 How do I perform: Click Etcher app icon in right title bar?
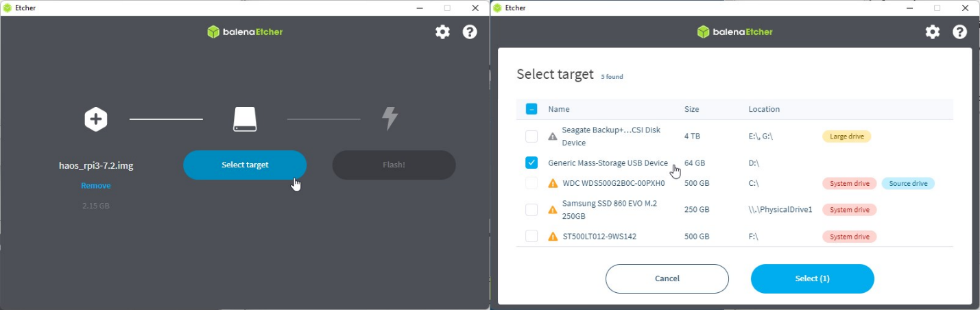click(497, 8)
